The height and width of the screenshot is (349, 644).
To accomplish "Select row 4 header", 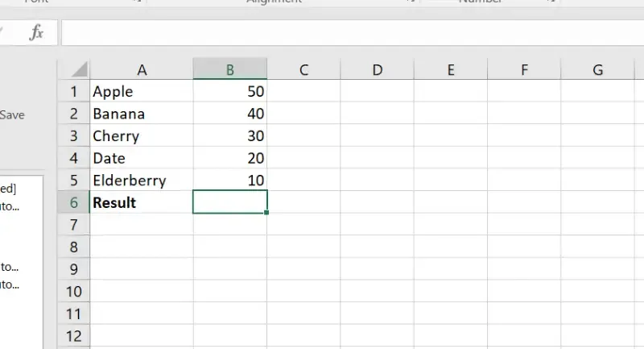I will (x=73, y=157).
